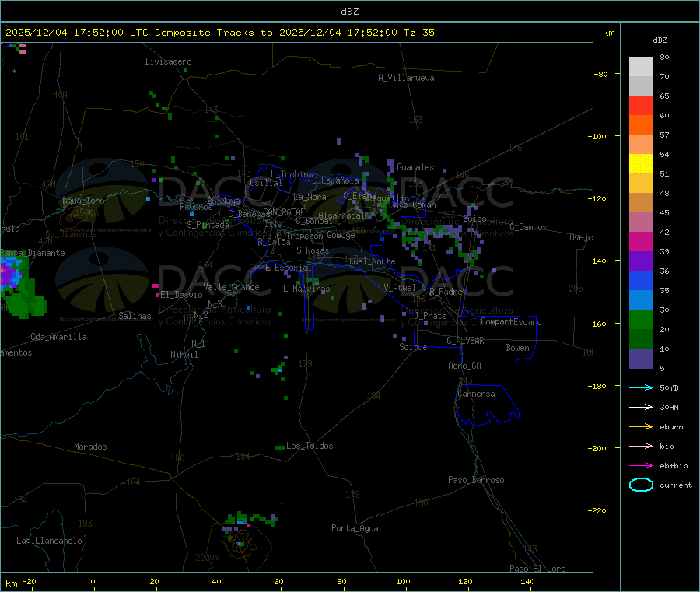Click the S_Pintada map label
Image resolution: width=700 pixels, height=592 pixels.
coord(208,225)
